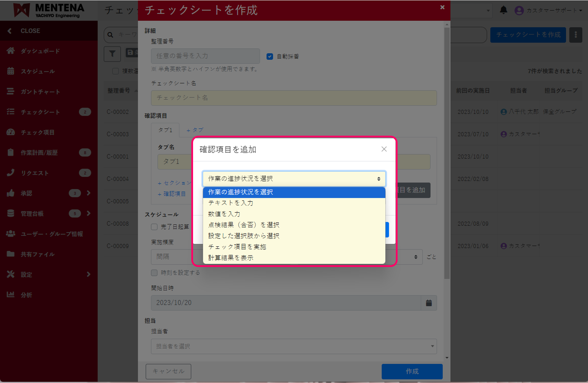Expand the 設定 sidebar menu chevron
This screenshot has height=383, width=588.
[88, 274]
